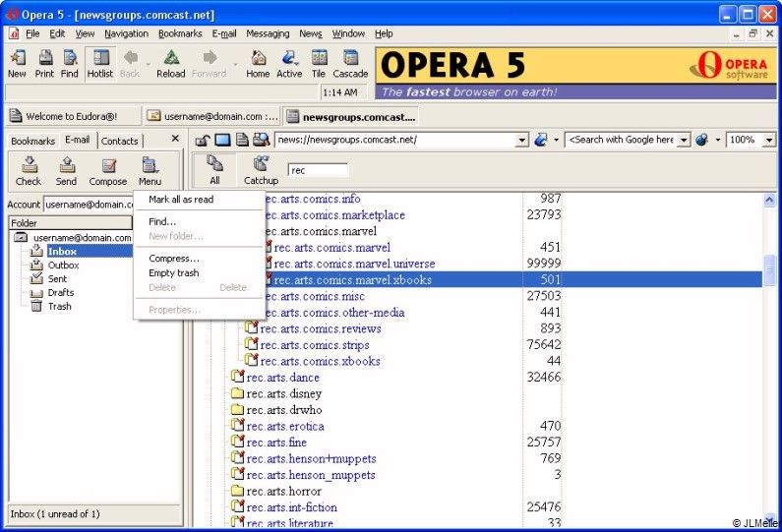Click the All newsgroups icon

point(215,170)
